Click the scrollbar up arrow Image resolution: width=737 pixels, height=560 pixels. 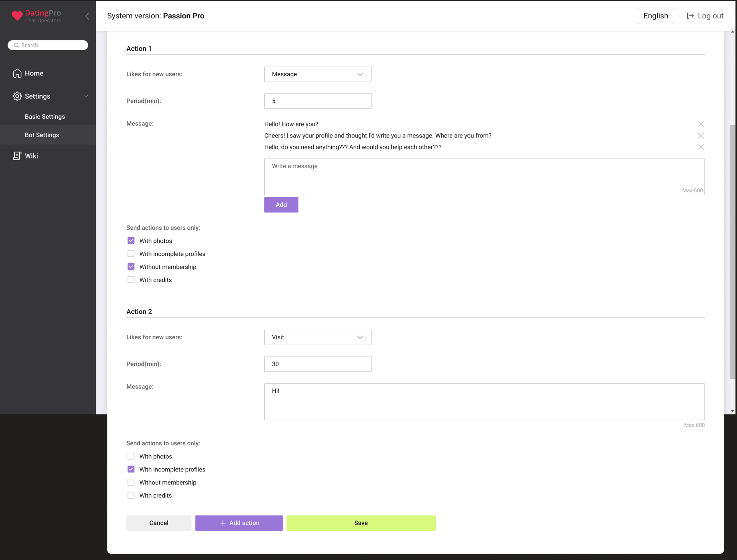(732, 32)
